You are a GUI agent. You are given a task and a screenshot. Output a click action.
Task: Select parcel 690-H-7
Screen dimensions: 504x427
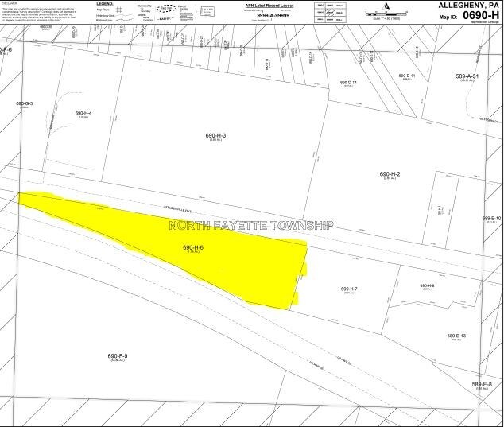click(x=349, y=289)
